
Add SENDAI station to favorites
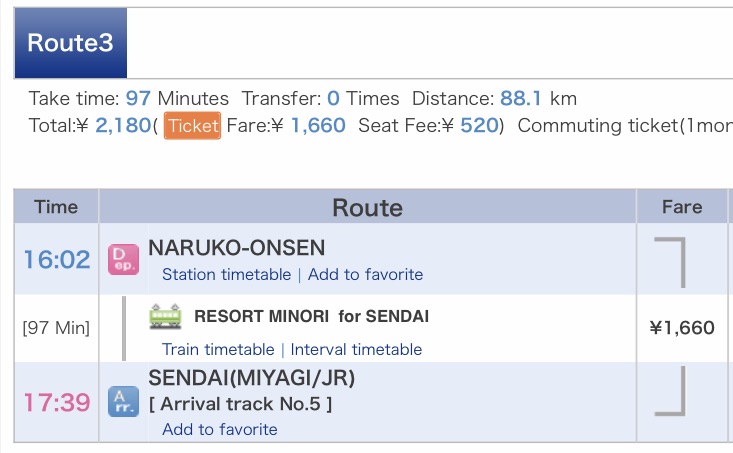pyautogui.click(x=220, y=429)
